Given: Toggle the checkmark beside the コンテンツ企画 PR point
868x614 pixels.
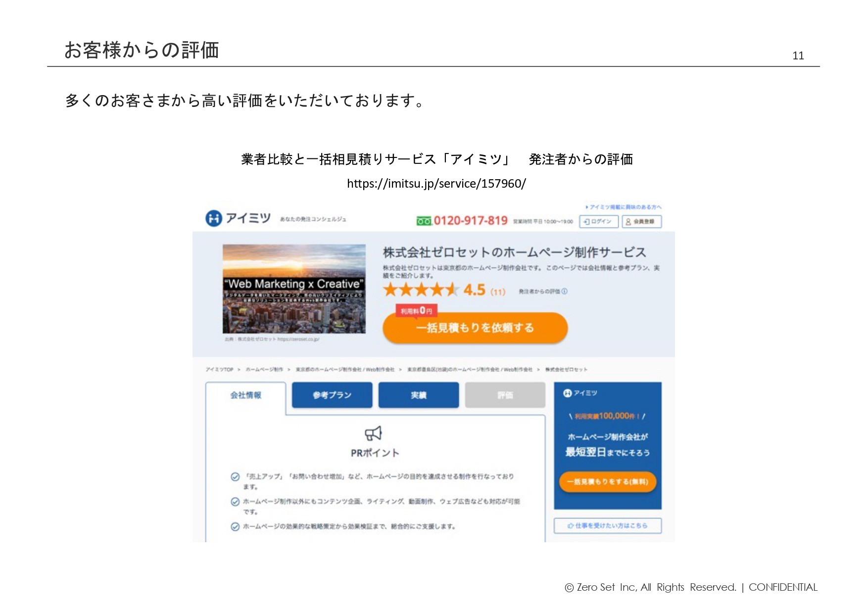Looking at the screenshot, I should pyautogui.click(x=235, y=502).
